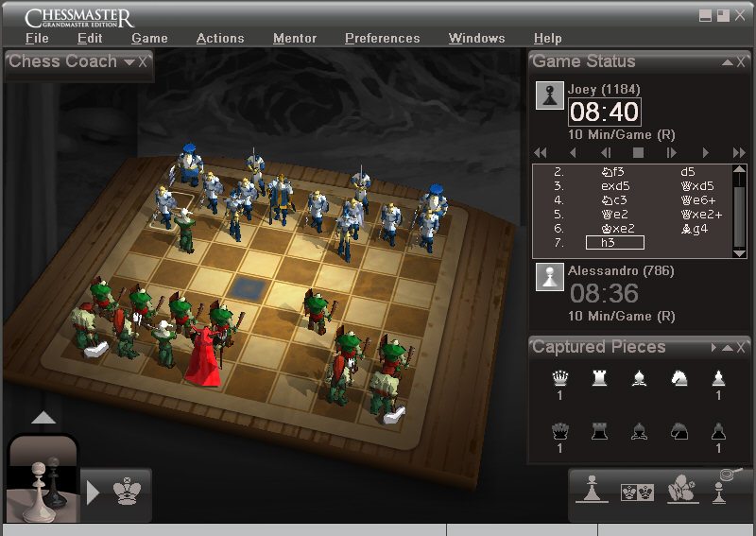756x536 pixels.
Task: Click the captured white knight icon
Action: (x=679, y=378)
